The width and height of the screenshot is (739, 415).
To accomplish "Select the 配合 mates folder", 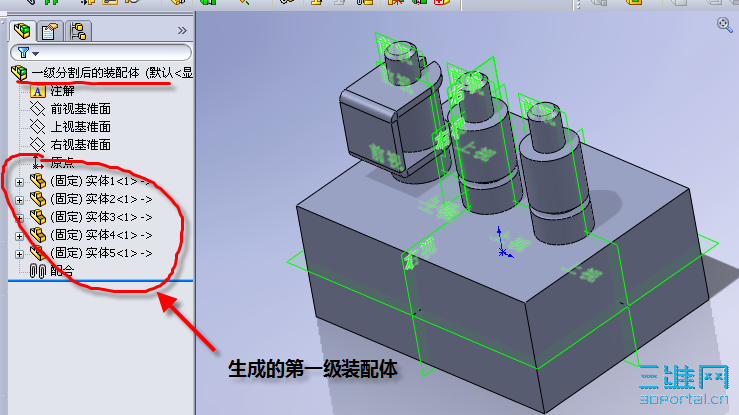I will coord(62,271).
